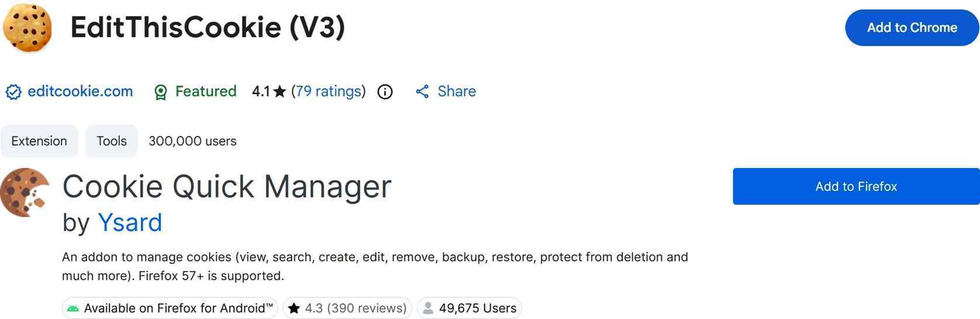Click the Cookie Quick Manager title
Viewport: 980px width, 319px height.
tap(227, 187)
